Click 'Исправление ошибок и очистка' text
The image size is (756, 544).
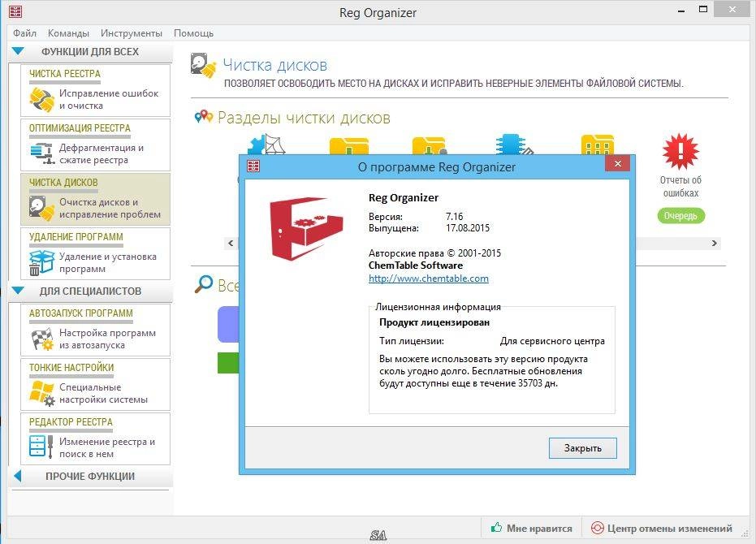point(109,99)
